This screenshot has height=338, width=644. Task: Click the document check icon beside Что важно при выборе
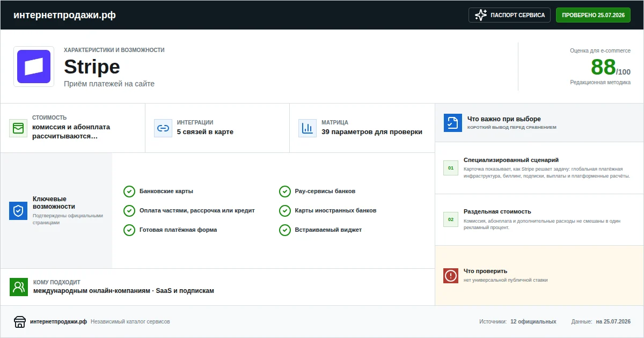point(453,123)
